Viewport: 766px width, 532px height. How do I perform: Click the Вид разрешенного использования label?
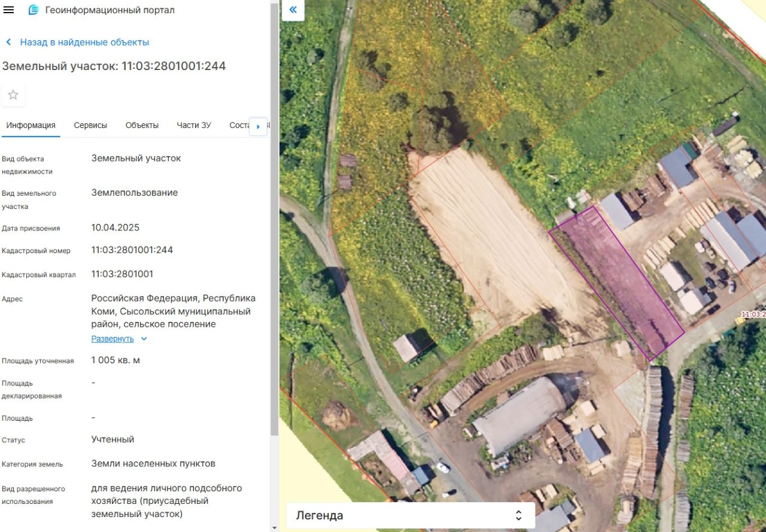click(x=34, y=495)
